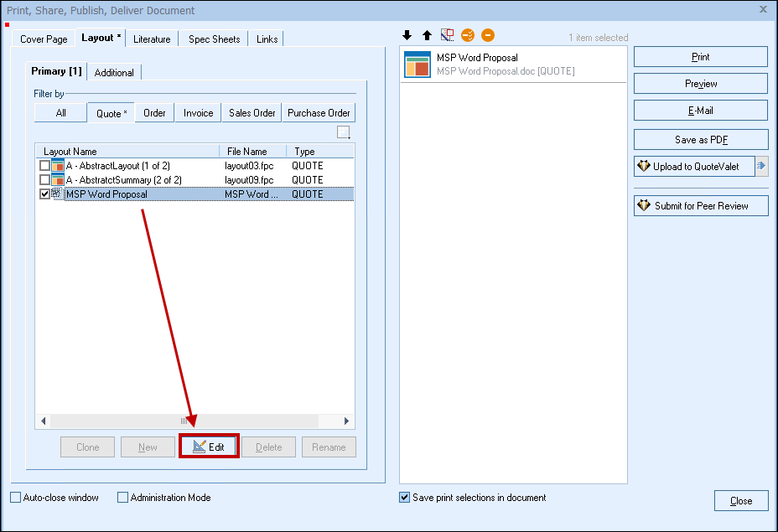
Task: Move selected item down with down arrow
Action: (407, 35)
